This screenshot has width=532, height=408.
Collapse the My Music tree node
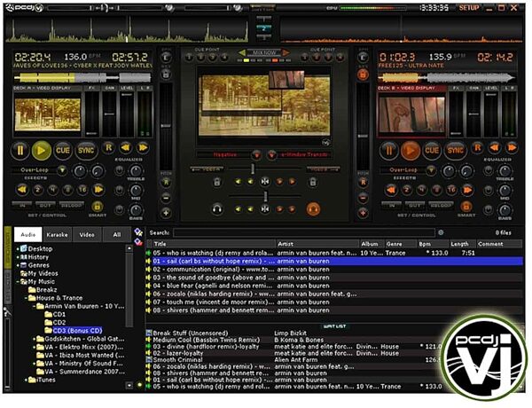18,282
